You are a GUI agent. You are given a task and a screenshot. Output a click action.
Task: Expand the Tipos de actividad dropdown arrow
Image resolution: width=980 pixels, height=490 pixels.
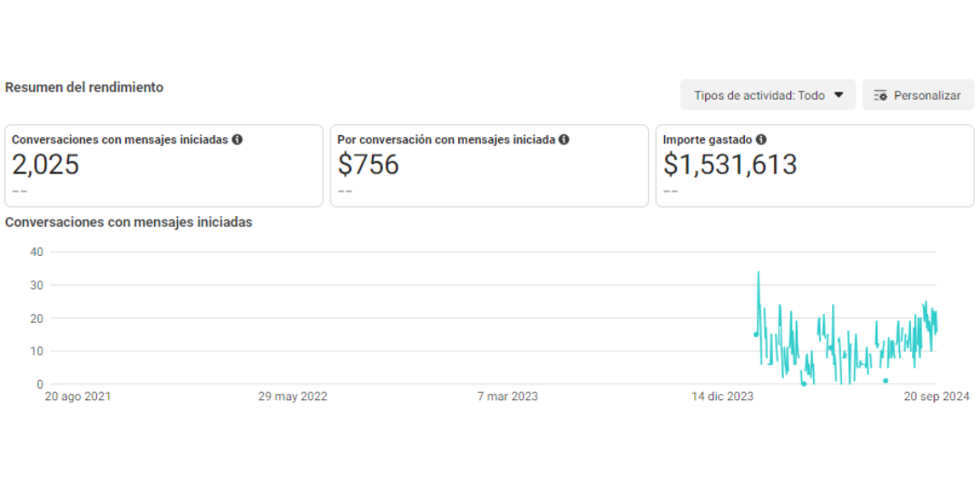coord(838,95)
